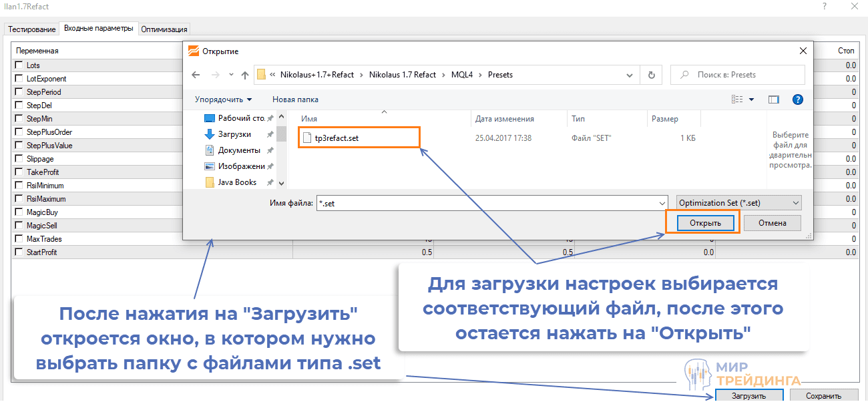Viewport: 868px width, 402px height.
Task: Refresh the Presets folder listing
Action: [651, 75]
